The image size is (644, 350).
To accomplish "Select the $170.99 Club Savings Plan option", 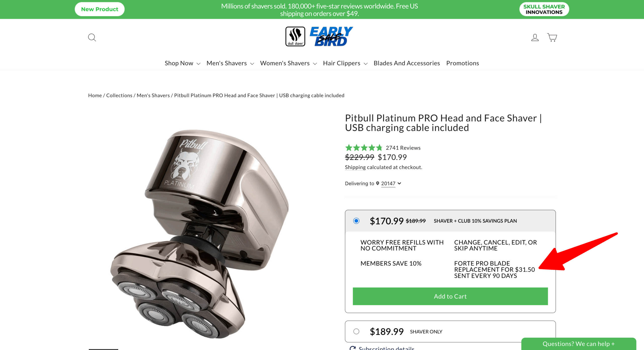I will pos(356,221).
